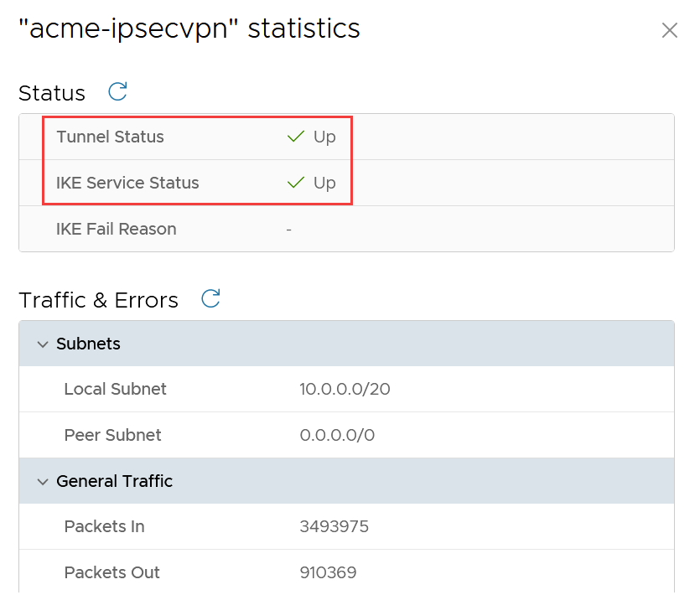Select the Tunnel Status row label
Image resolution: width=700 pixels, height=595 pixels.
pos(110,137)
